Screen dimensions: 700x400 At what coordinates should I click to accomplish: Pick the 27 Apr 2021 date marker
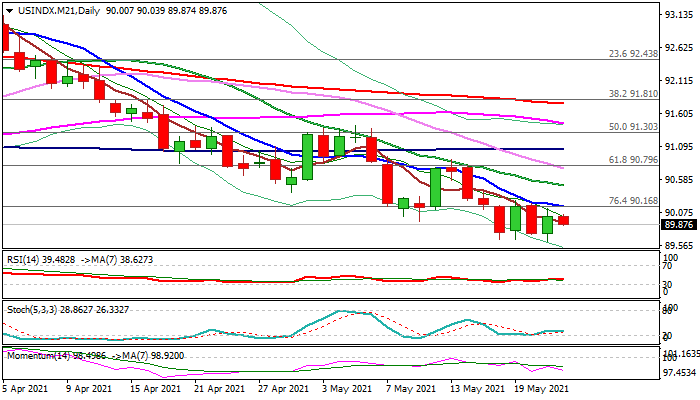tap(277, 388)
